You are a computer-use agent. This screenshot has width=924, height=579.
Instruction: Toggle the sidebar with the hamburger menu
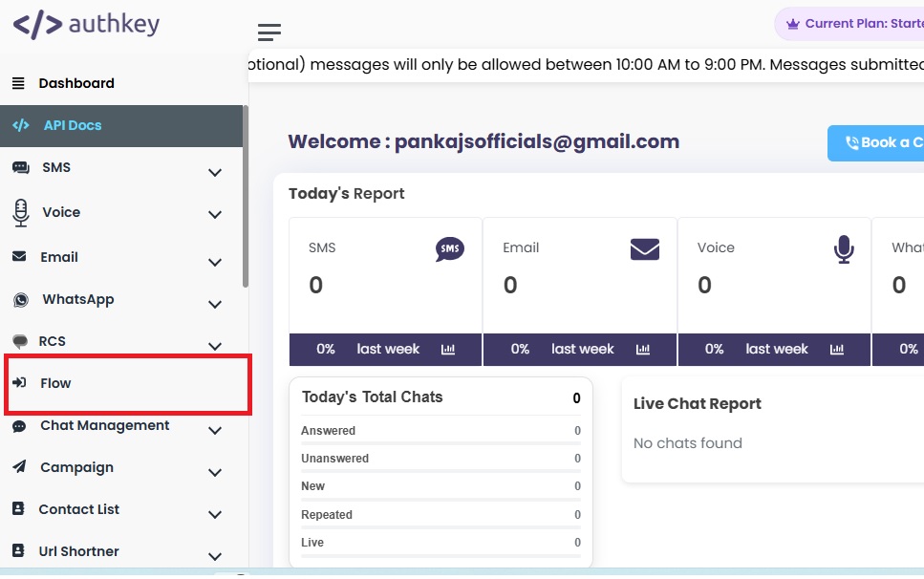pyautogui.click(x=269, y=32)
